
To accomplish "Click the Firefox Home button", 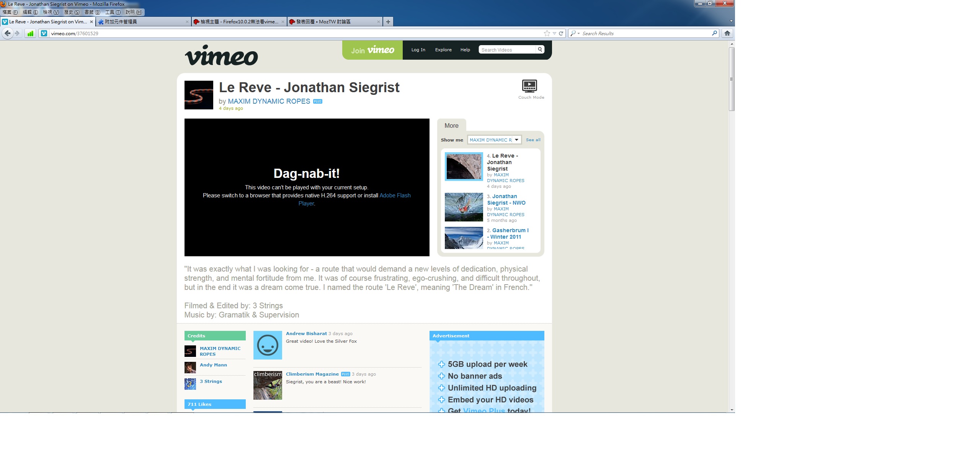I will click(727, 33).
